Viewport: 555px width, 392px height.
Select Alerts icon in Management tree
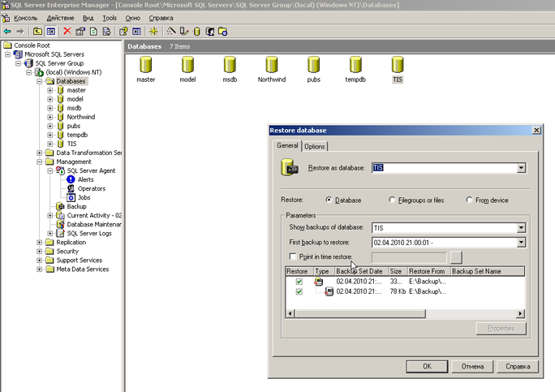71,179
